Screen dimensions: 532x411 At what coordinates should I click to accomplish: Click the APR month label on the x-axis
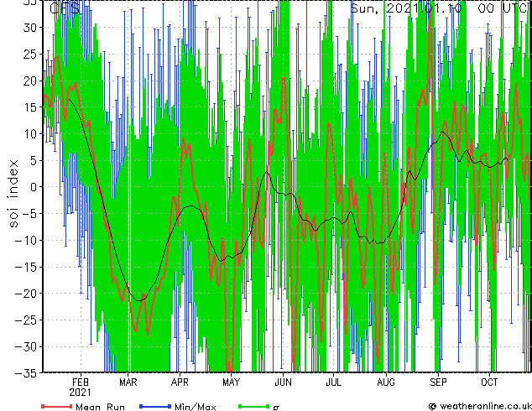point(180,382)
